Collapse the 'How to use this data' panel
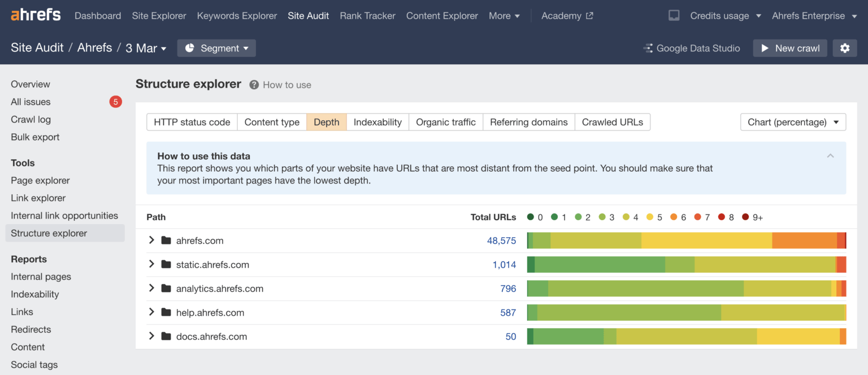This screenshot has height=375, width=868. pos(830,156)
